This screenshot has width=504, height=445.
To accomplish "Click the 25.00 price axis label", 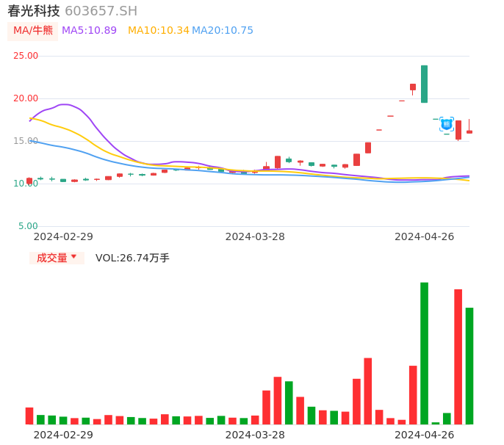I will (26, 56).
